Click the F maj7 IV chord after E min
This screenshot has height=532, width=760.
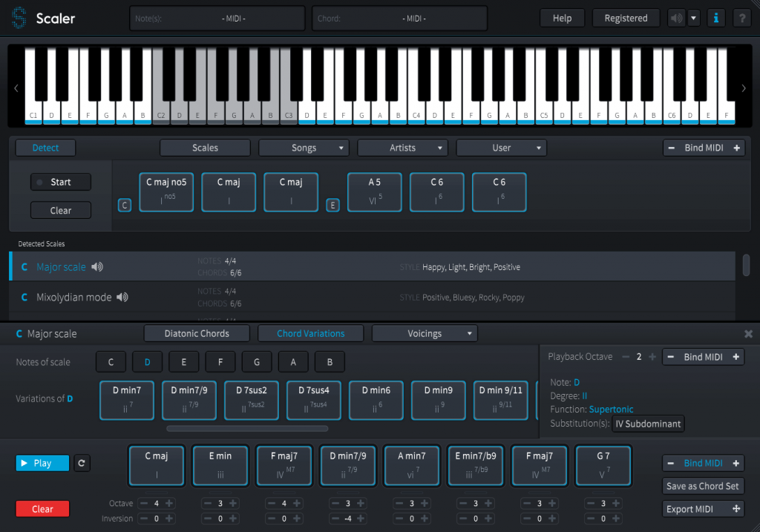[x=284, y=466]
